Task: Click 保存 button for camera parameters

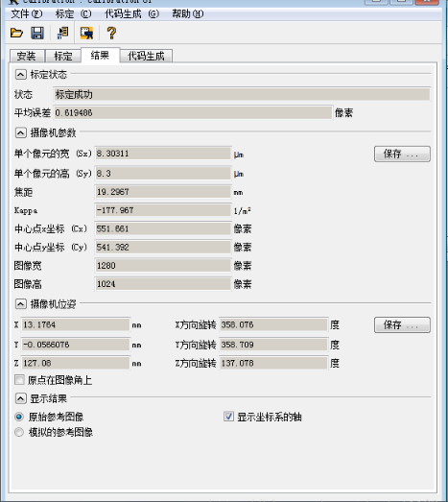Action: click(x=402, y=154)
